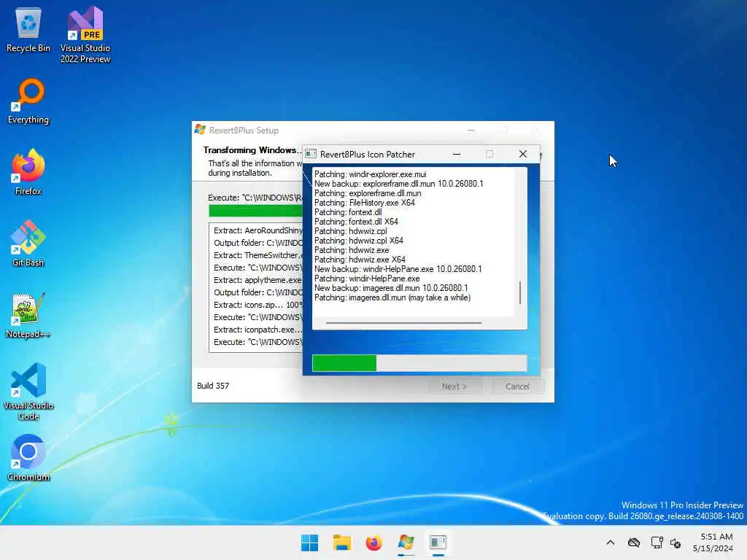Select Icon Patcher taskbar icon

click(x=438, y=542)
